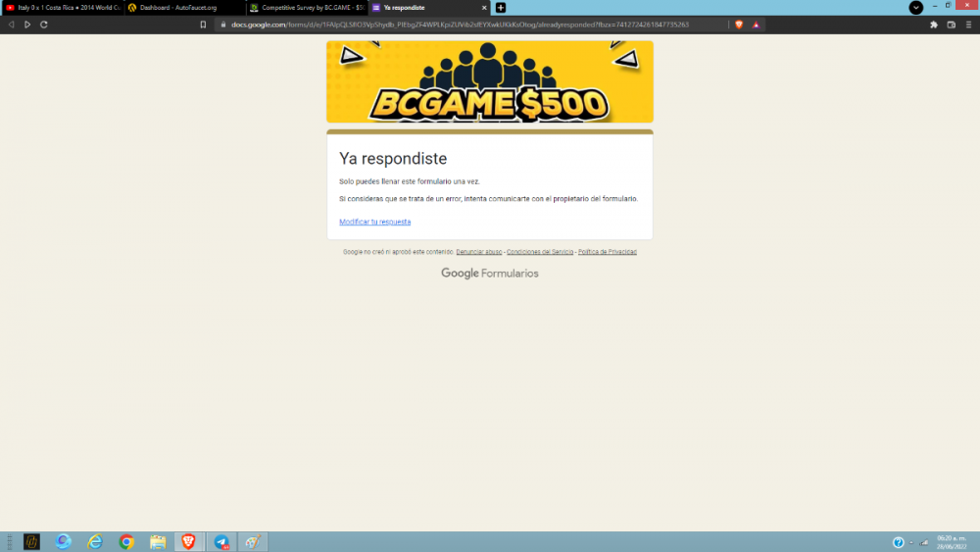
Task: Open the Brave main menu
Action: click(x=967, y=25)
